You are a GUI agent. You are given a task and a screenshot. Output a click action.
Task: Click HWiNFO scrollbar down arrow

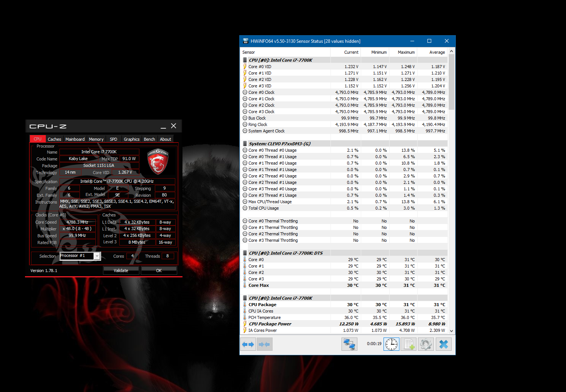click(451, 331)
